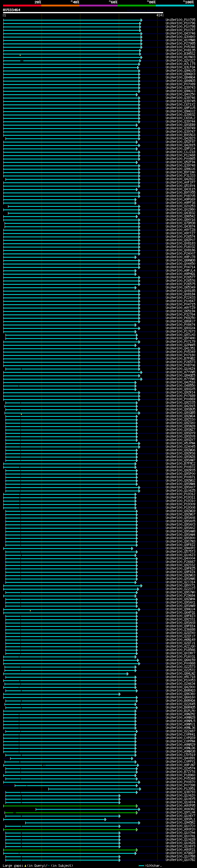Viewport: 197px width, 868px height.
Task: Select hit label UniRef100_Q43746
Action: click(180, 33)
